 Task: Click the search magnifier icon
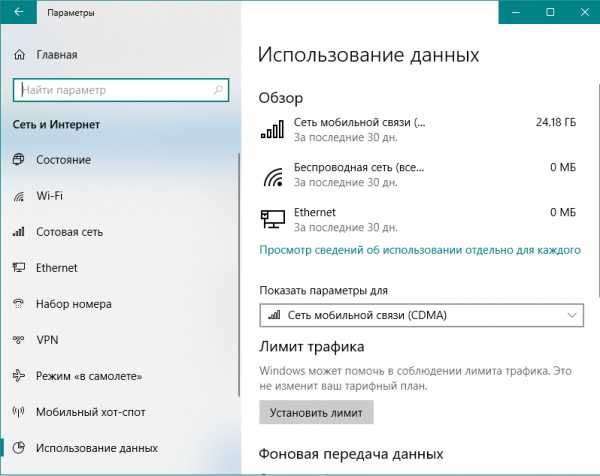pyautogui.click(x=218, y=90)
